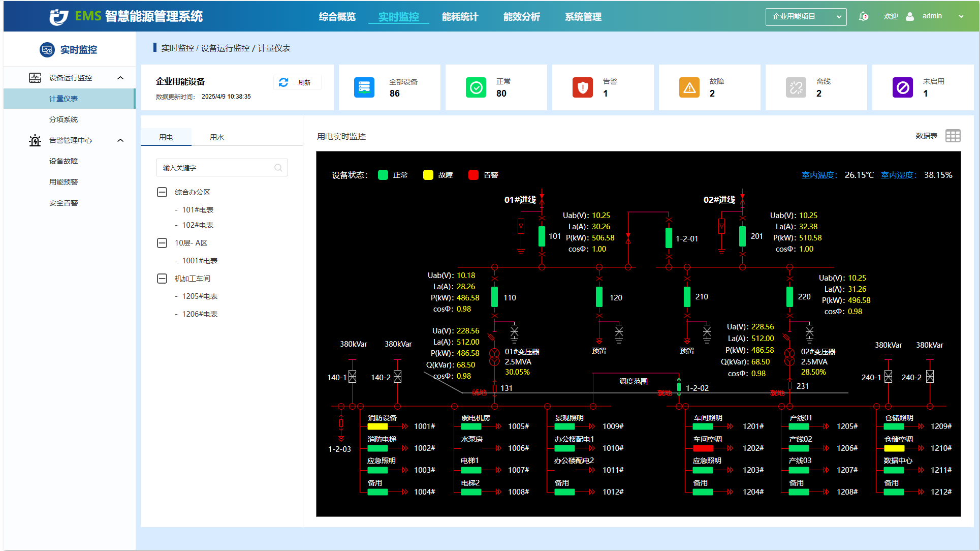Open the 能耗统计 top menu
This screenshot has width=980, height=551.
pos(460,17)
